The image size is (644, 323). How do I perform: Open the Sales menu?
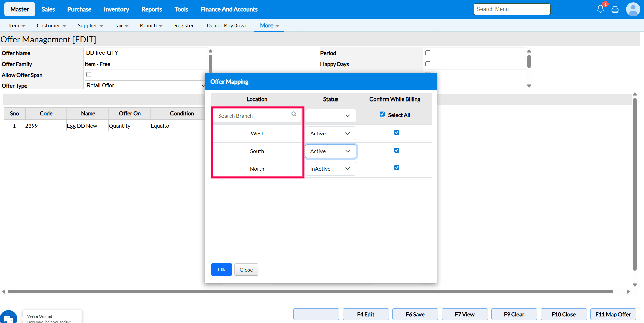[x=48, y=9]
